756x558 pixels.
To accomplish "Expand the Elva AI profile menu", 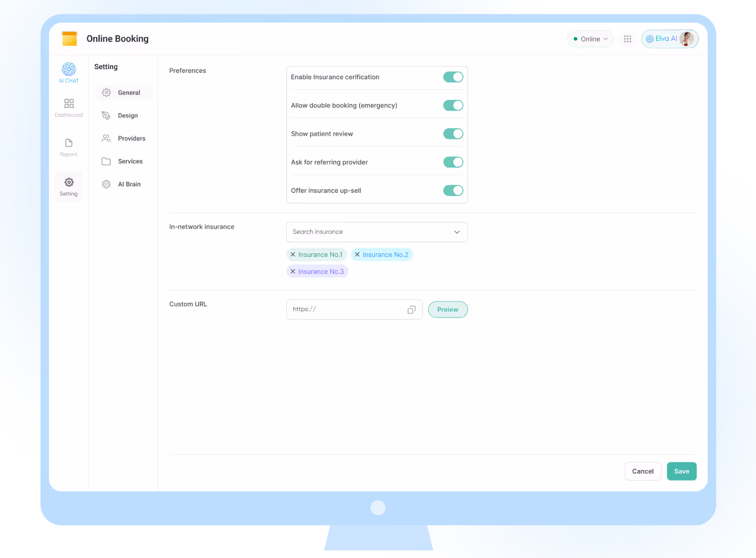I will (669, 38).
